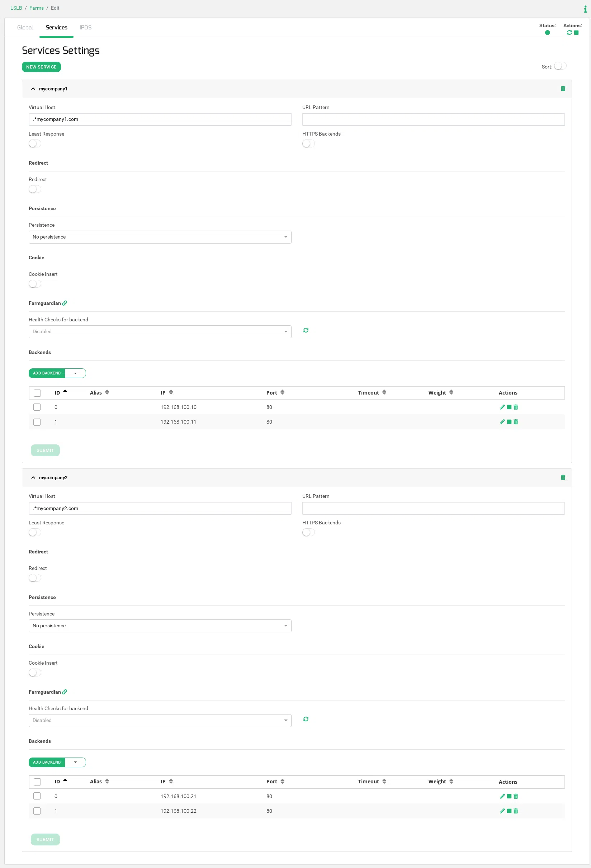
Task: Delete backend 192.168.100.11 using trash icon
Action: coord(516,422)
